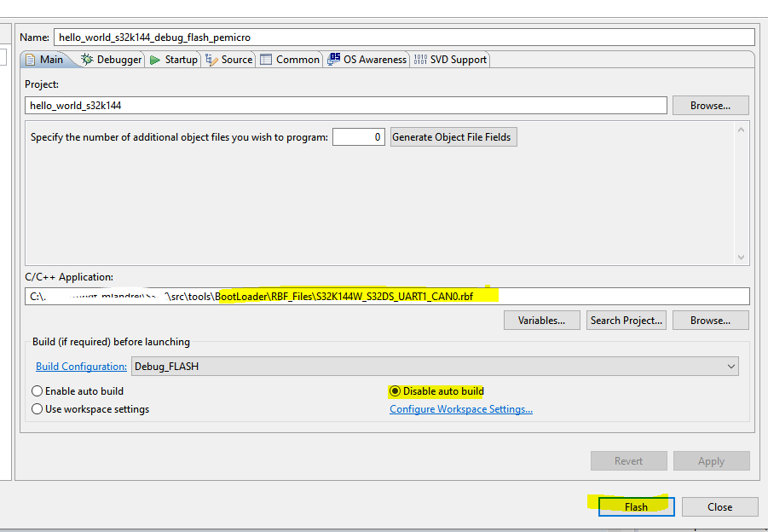Select Disable auto build radio option
The width and height of the screenshot is (768, 532).
[436, 391]
